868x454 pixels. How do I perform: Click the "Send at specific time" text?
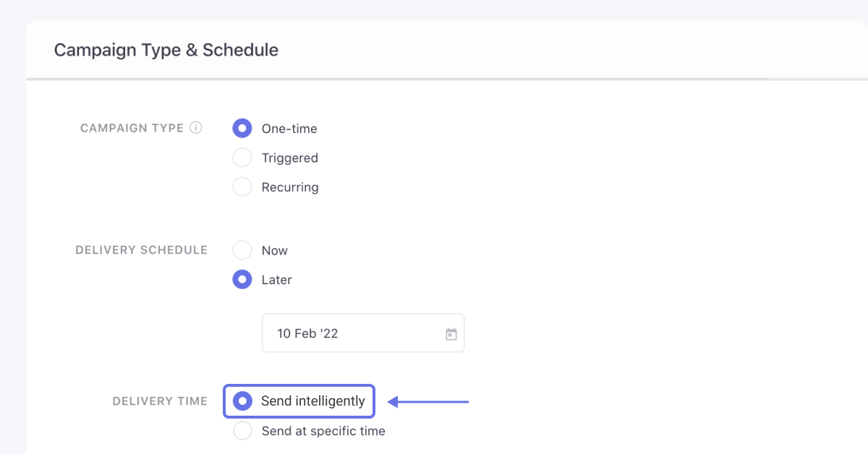click(x=323, y=431)
